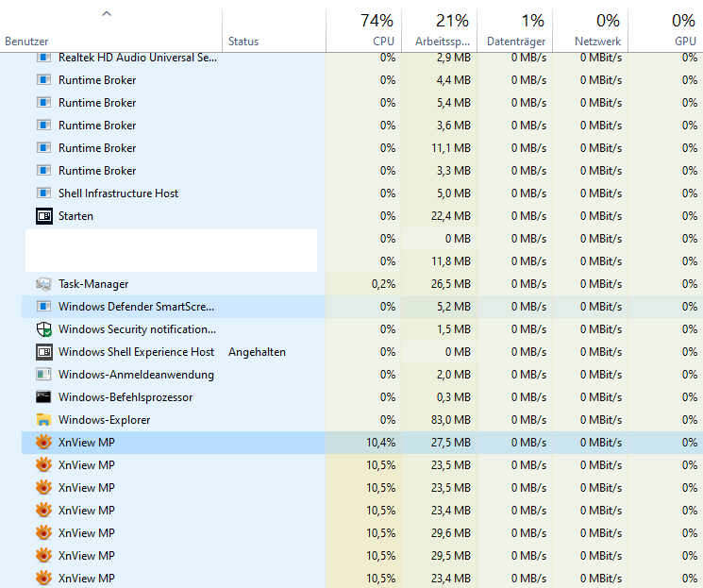Select the Realtek HD Audio Universal Se... row

(351, 58)
